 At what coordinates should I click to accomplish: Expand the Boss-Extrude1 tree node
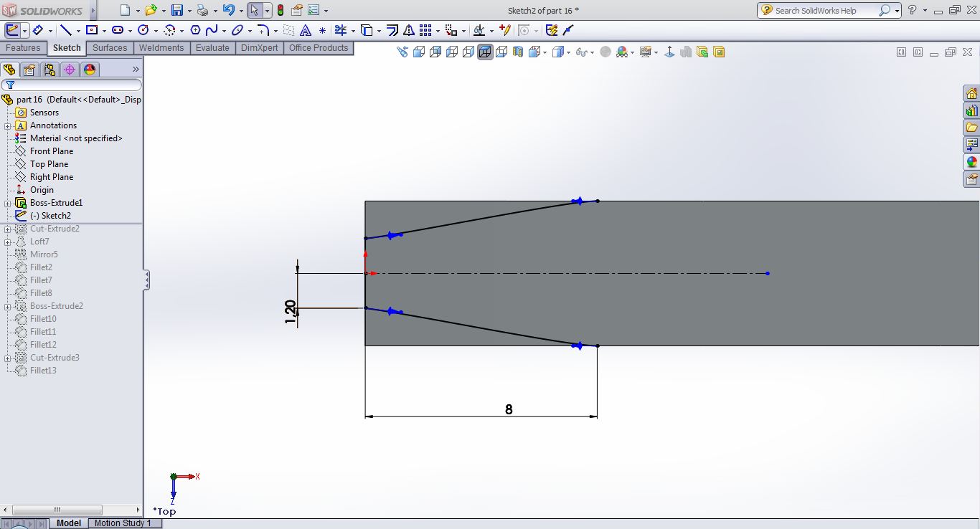(x=8, y=203)
